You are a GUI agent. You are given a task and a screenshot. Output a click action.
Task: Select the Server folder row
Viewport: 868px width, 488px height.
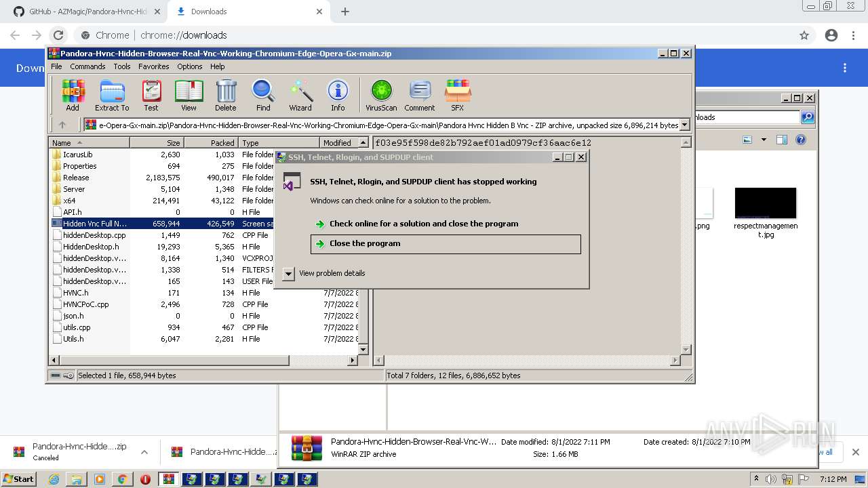(x=74, y=189)
